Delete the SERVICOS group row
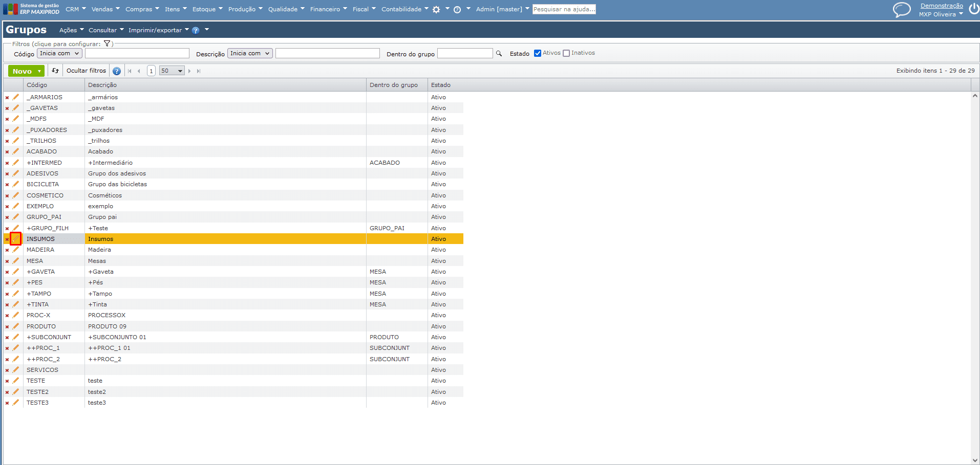This screenshot has width=980, height=465. pos(7,370)
